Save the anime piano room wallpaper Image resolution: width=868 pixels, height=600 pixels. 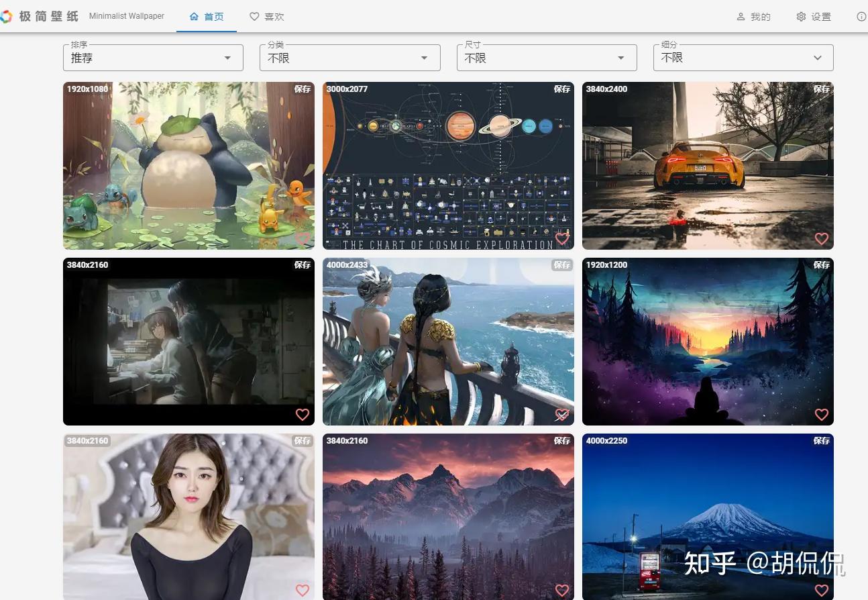pos(303,264)
